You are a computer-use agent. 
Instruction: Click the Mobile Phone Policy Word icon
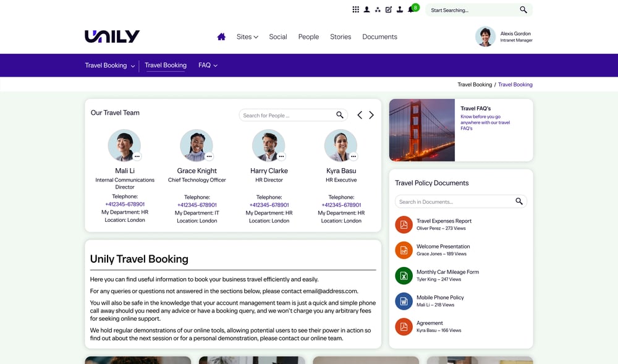point(404,301)
